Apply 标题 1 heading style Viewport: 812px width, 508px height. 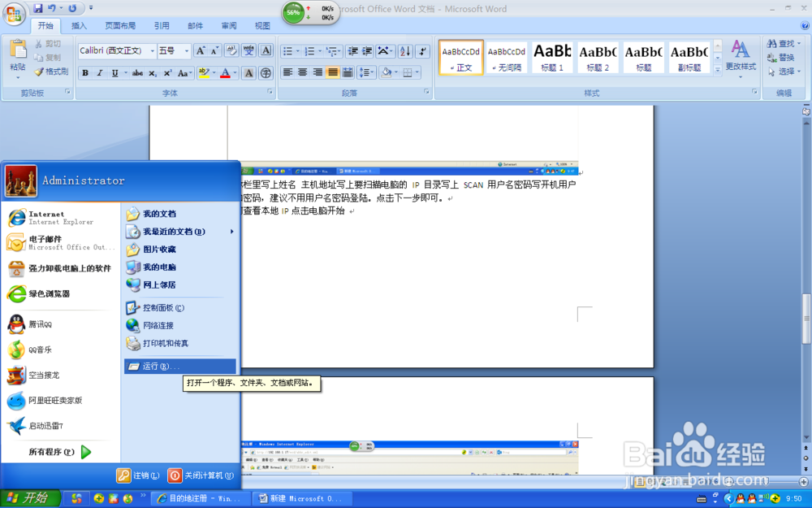552,57
